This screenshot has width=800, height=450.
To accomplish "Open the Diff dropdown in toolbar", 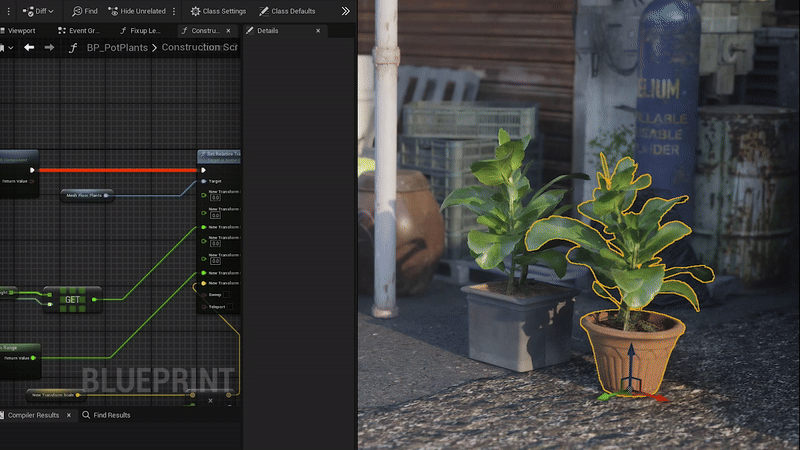I will click(x=38, y=11).
